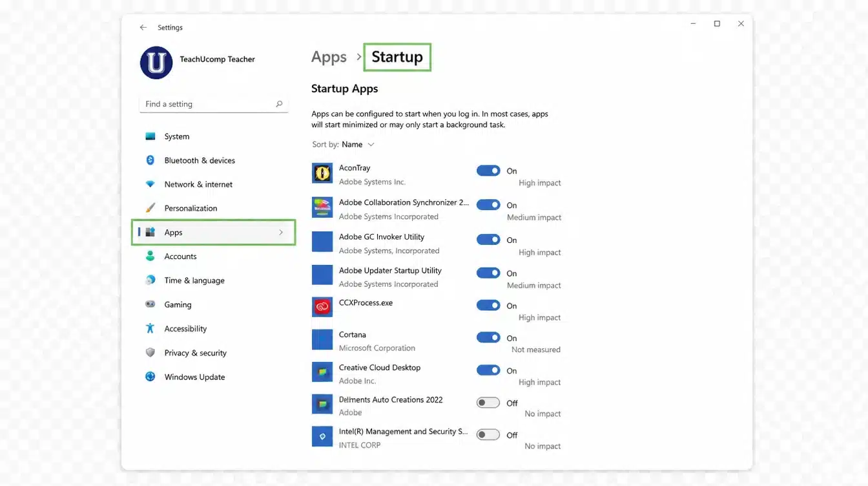Image resolution: width=868 pixels, height=486 pixels.
Task: Click the Privacy & security shield icon
Action: coord(150,352)
